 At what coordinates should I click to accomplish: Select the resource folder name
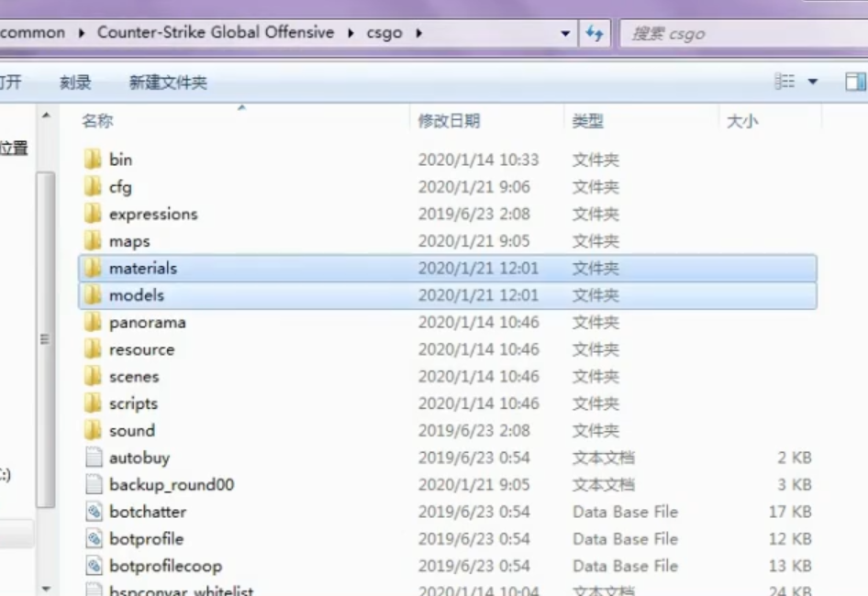pos(141,349)
